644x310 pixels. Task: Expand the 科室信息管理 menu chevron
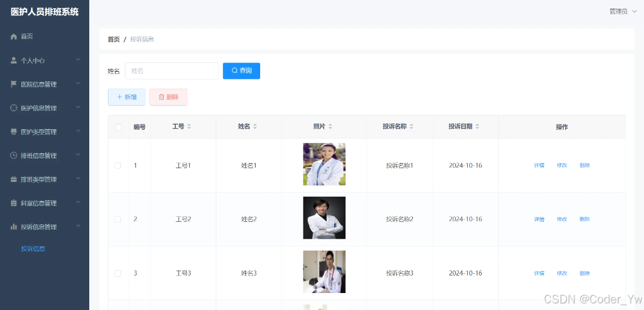click(x=78, y=203)
